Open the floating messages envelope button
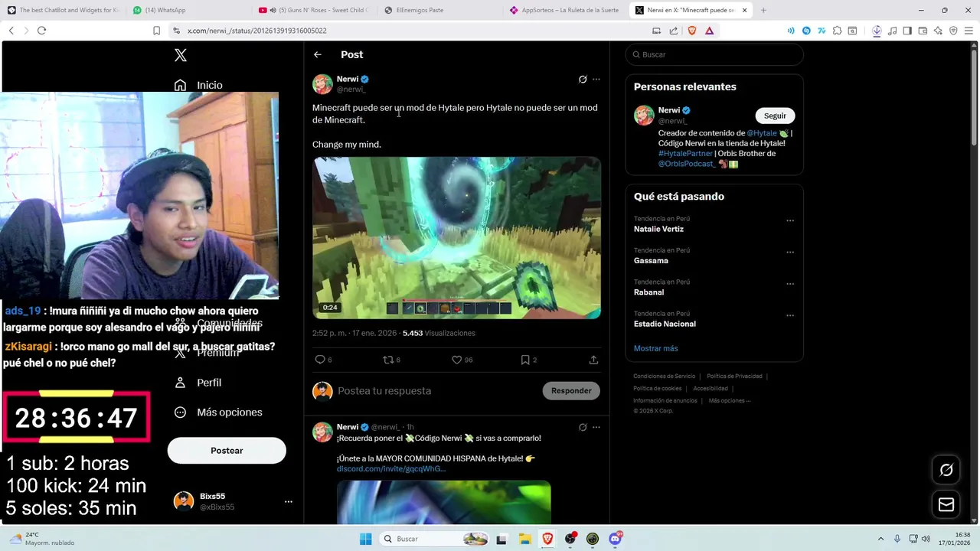This screenshot has width=980, height=551. click(946, 504)
